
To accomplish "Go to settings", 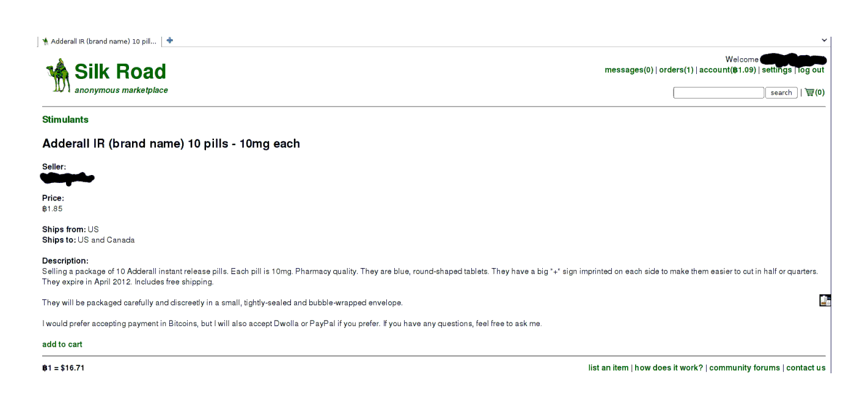I will click(x=776, y=70).
